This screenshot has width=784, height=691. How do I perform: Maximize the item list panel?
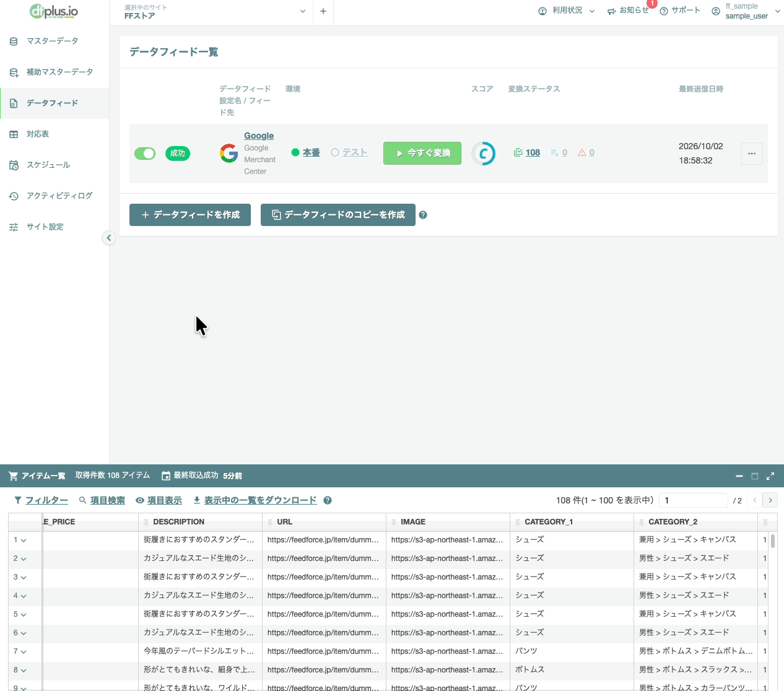coord(755,476)
